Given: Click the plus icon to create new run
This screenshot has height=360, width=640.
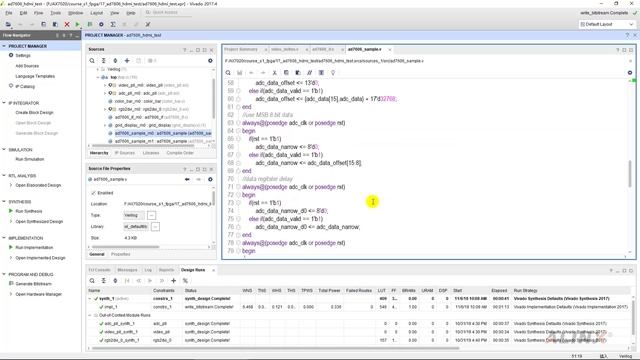Looking at the screenshot, I should 173,281.
